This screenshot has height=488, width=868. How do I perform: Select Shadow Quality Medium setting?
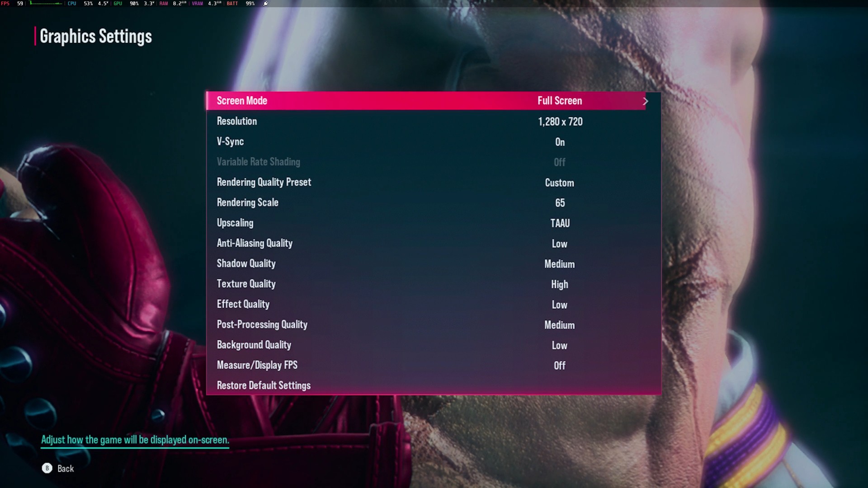pos(560,264)
